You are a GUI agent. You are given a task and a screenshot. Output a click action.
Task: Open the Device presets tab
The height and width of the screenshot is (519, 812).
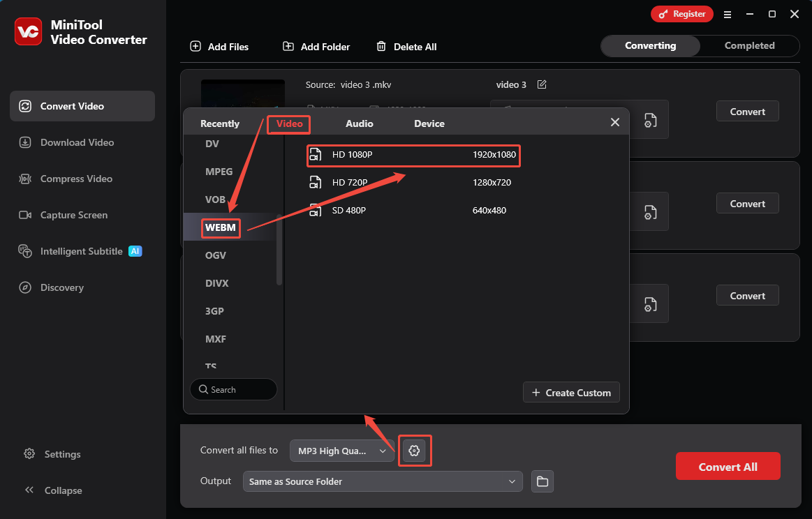(x=429, y=123)
